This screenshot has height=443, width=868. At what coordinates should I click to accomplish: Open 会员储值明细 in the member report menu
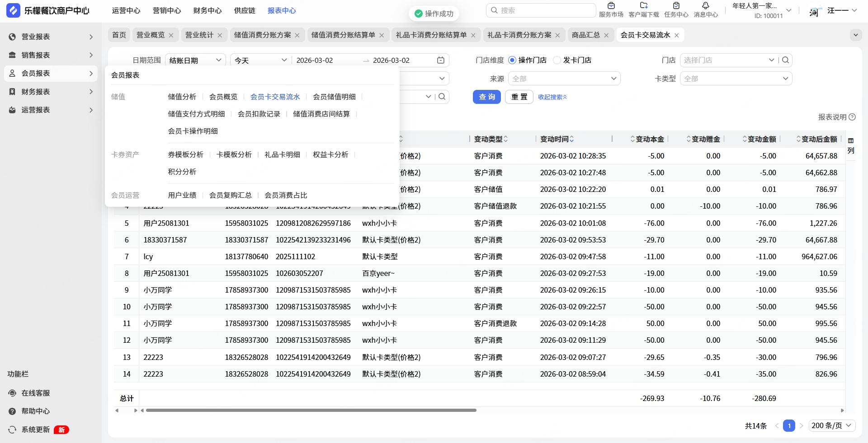coord(334,97)
